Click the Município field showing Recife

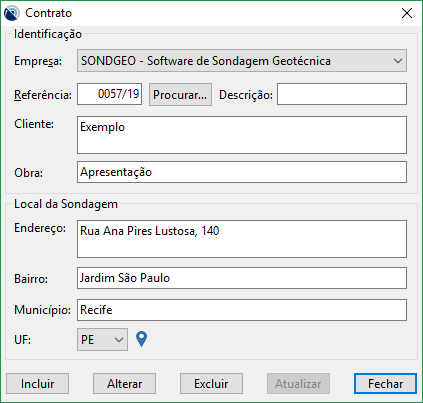click(x=242, y=310)
